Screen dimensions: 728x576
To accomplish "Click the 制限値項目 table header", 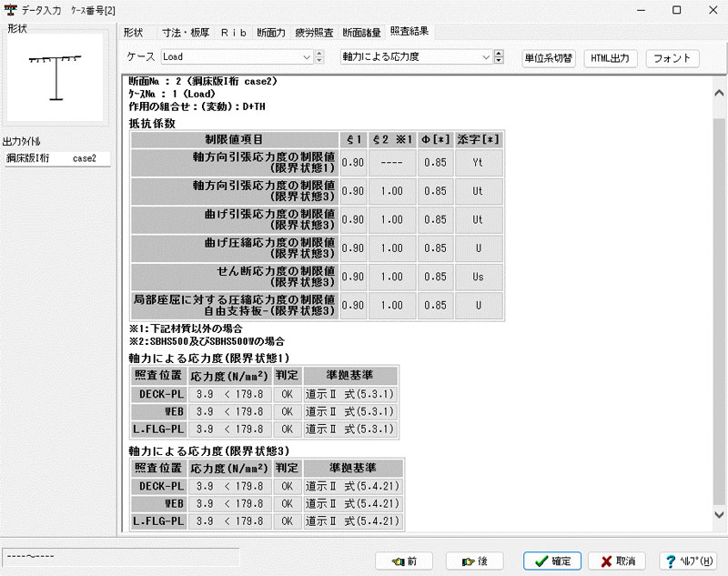I will (235, 139).
